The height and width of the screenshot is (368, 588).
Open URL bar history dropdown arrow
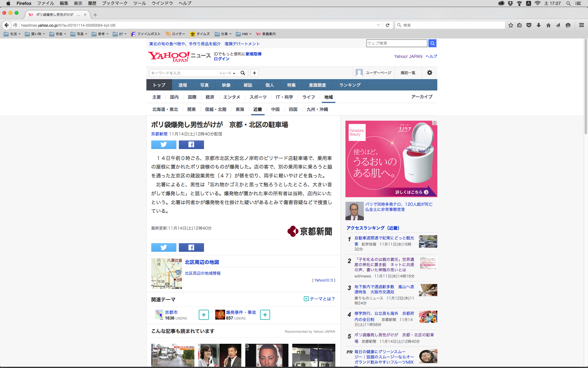378,25
